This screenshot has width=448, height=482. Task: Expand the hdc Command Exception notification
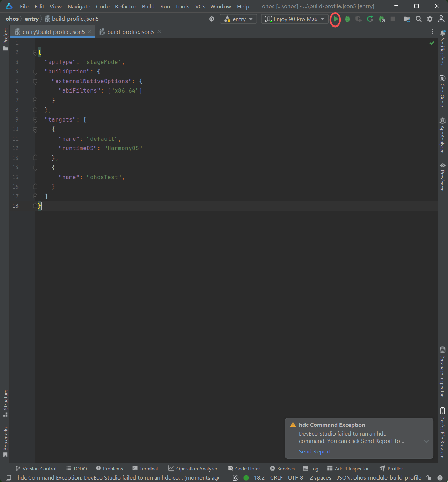pyautogui.click(x=426, y=441)
